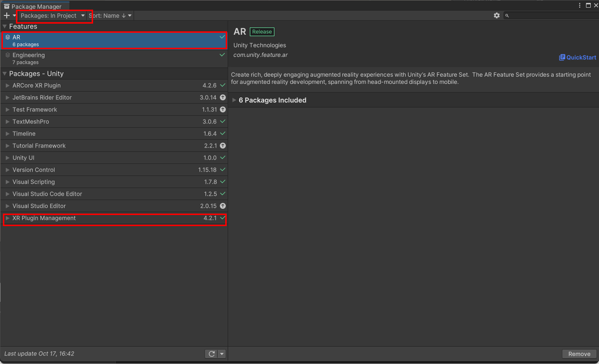This screenshot has width=599, height=364.
Task: Select the Tutorial Framework package
Action: [114, 146]
